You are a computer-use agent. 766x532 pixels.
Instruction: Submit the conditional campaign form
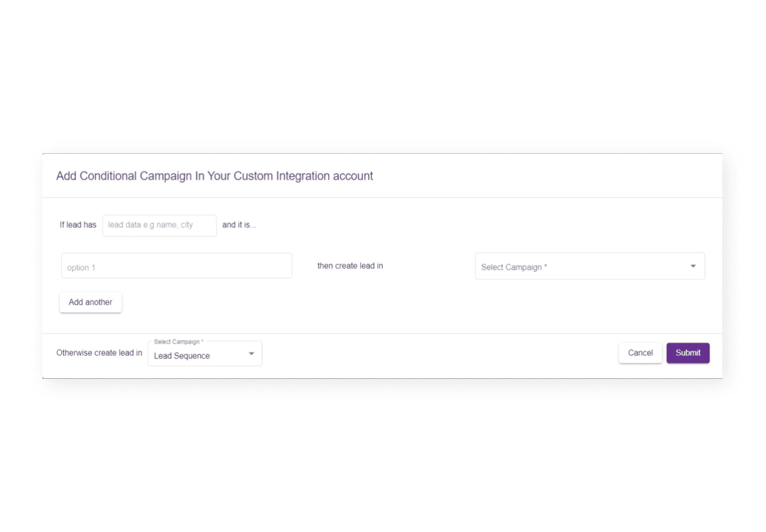(688, 353)
